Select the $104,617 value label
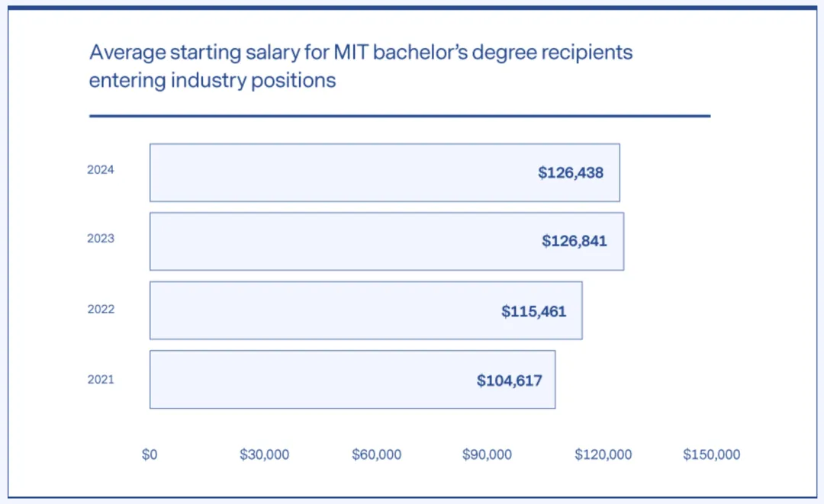Viewport: 824px width, 504px height. 510,380
